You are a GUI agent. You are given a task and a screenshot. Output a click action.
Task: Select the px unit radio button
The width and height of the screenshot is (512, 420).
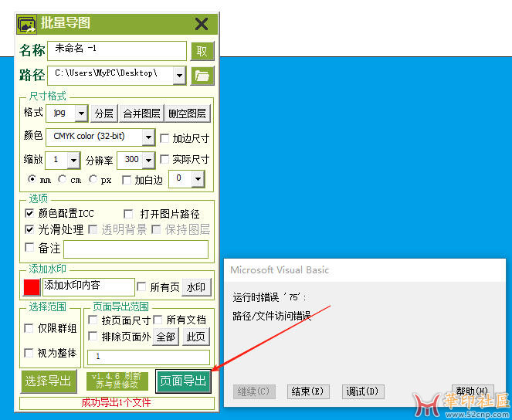pyautogui.click(x=93, y=180)
